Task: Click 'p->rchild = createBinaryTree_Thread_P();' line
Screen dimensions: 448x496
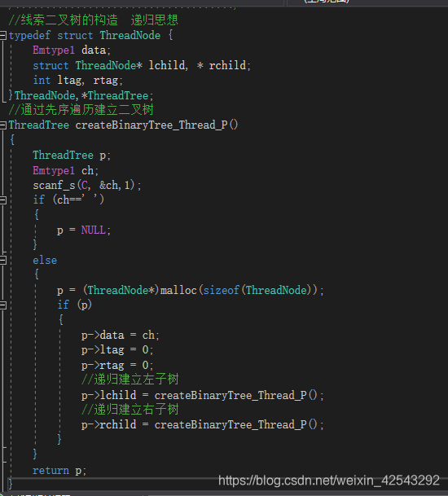Action: [x=203, y=425]
